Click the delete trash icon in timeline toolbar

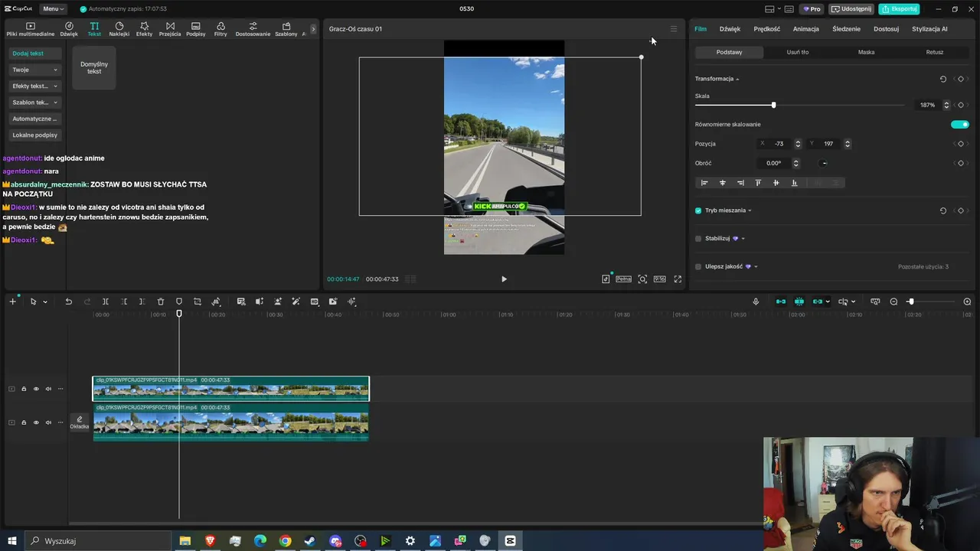tap(161, 302)
